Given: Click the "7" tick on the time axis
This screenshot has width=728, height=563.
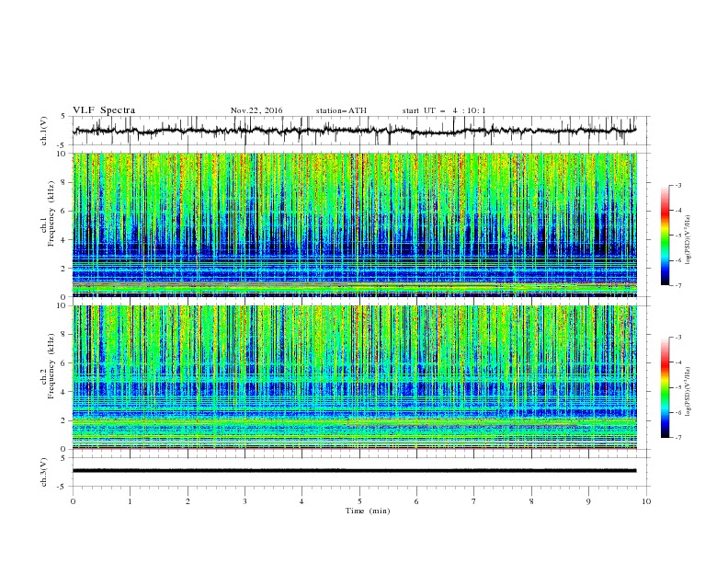Looking at the screenshot, I should click(x=474, y=501).
